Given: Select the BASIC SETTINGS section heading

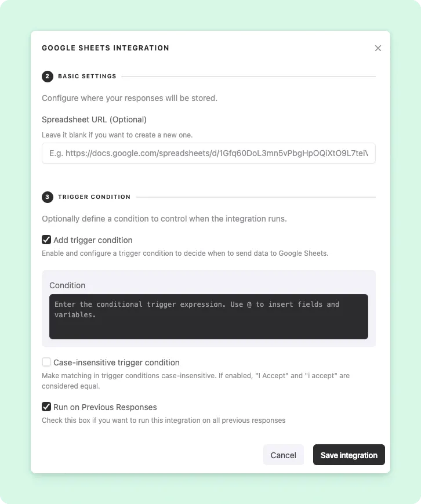Looking at the screenshot, I should point(87,76).
